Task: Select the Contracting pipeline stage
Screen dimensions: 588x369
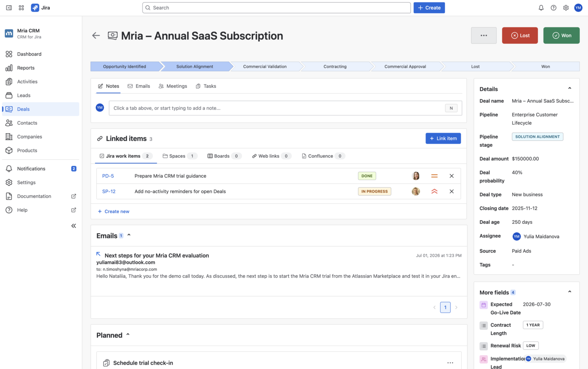Action: coord(335,67)
